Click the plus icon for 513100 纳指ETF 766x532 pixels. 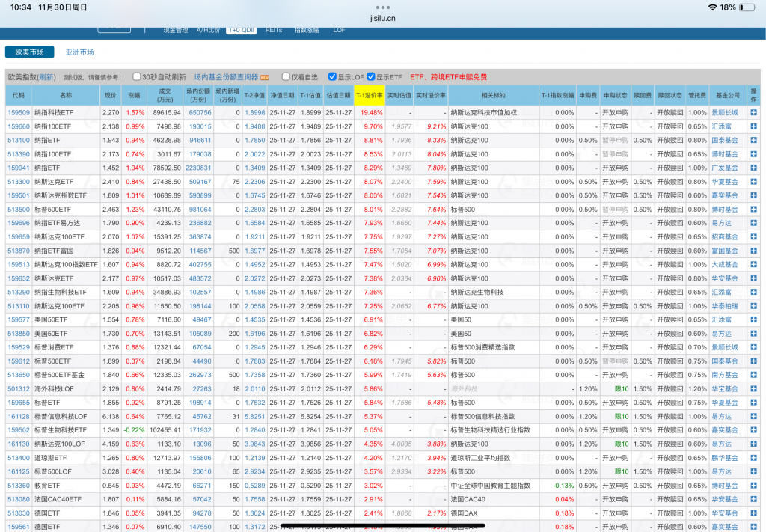point(753,140)
